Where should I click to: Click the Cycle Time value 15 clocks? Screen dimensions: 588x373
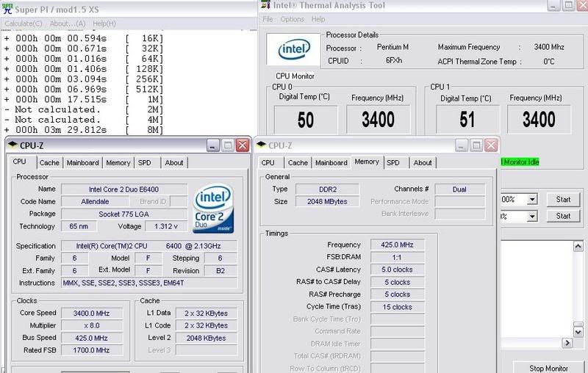click(x=397, y=307)
